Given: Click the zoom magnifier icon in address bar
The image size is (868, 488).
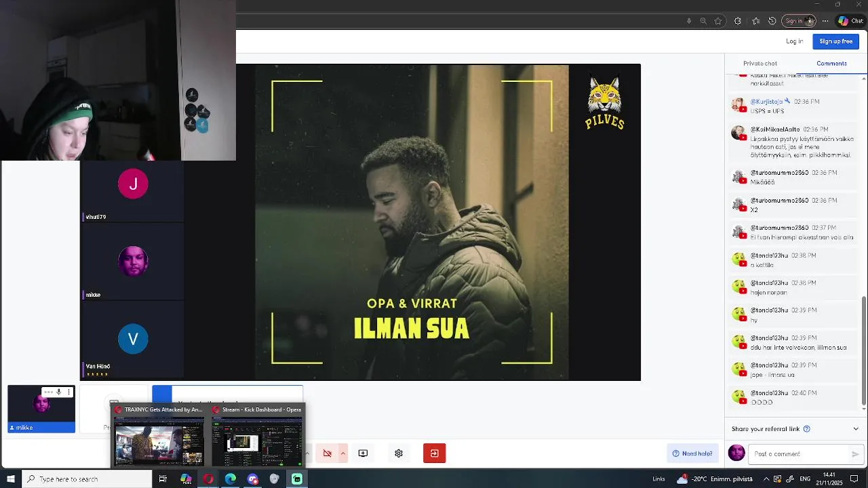Looking at the screenshot, I should click(703, 21).
